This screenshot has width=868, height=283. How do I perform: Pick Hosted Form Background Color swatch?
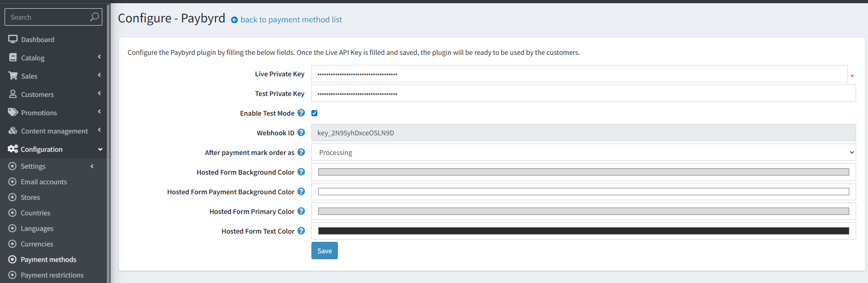pyautogui.click(x=584, y=172)
